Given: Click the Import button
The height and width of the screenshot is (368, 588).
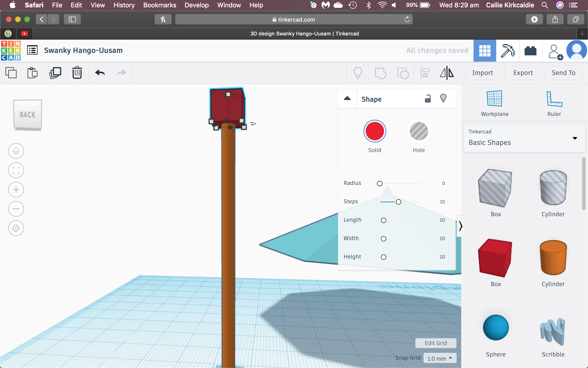Looking at the screenshot, I should 483,73.
